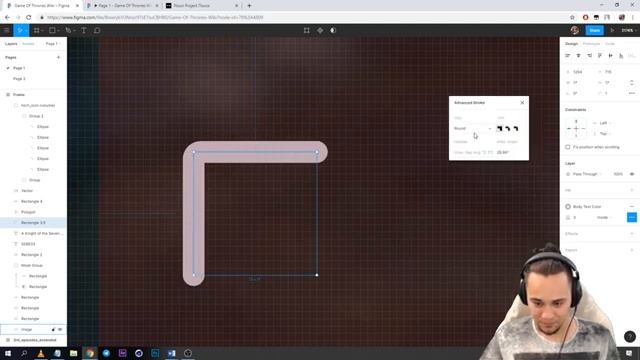This screenshot has width=640, height=360.
Task: Open the Pass Through blend mode dropdown
Action: (587, 174)
